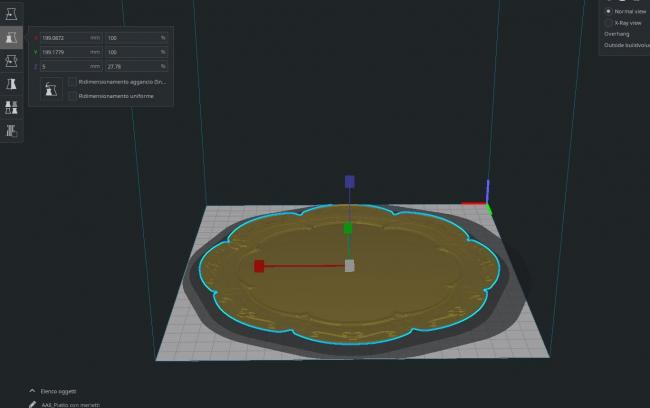Select the X-Ray view radio button

point(608,22)
